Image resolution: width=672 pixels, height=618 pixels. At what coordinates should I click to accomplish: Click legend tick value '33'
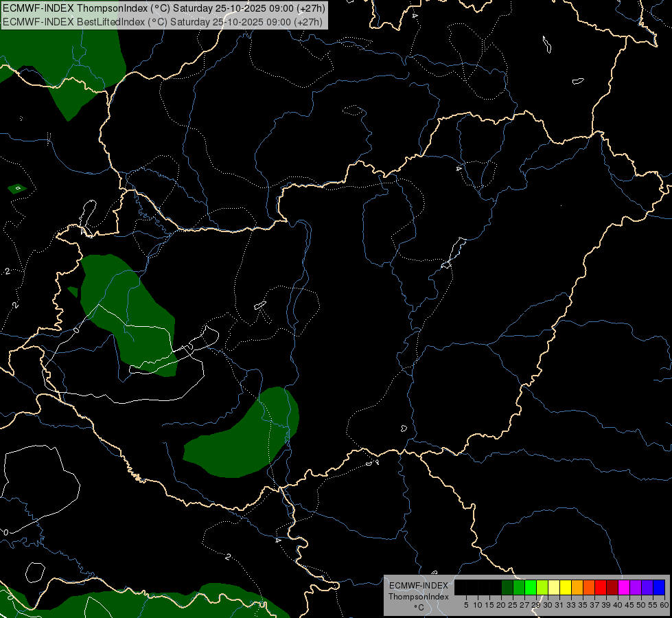coord(571,605)
